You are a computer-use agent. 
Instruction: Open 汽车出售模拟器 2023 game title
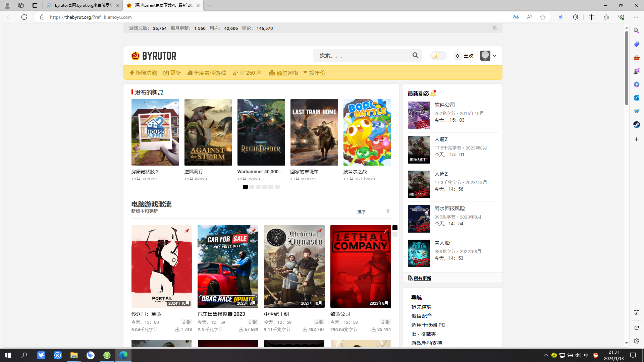tap(221, 314)
